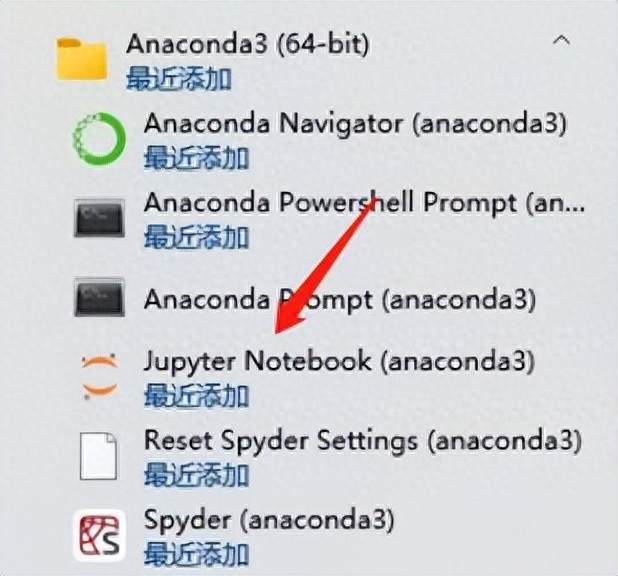Click the Anaconda Prompt terminal icon
This screenshot has height=576, width=618.
point(99,297)
